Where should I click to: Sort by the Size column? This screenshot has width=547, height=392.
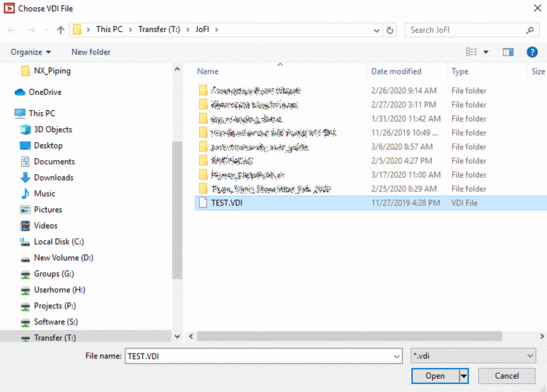538,71
